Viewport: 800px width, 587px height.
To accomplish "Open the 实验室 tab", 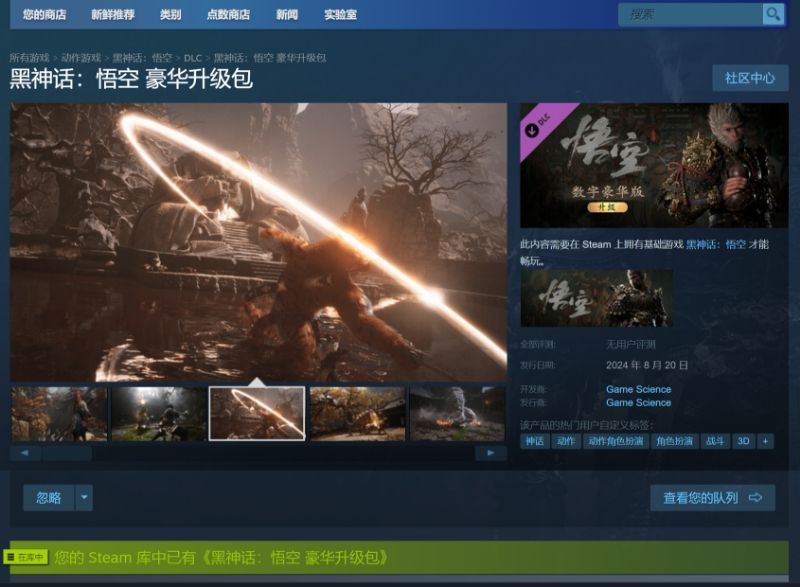I will 340,15.
